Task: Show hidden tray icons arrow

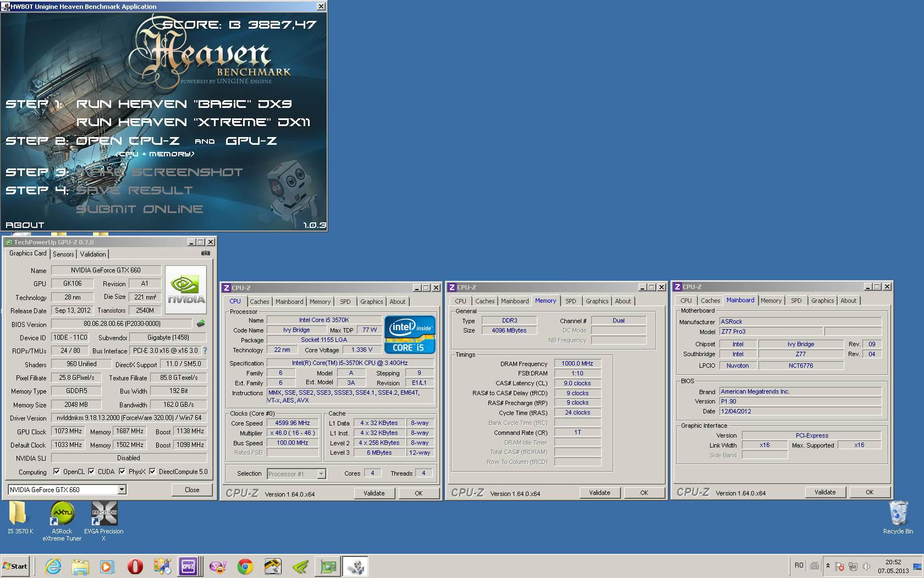Action: 828,566
